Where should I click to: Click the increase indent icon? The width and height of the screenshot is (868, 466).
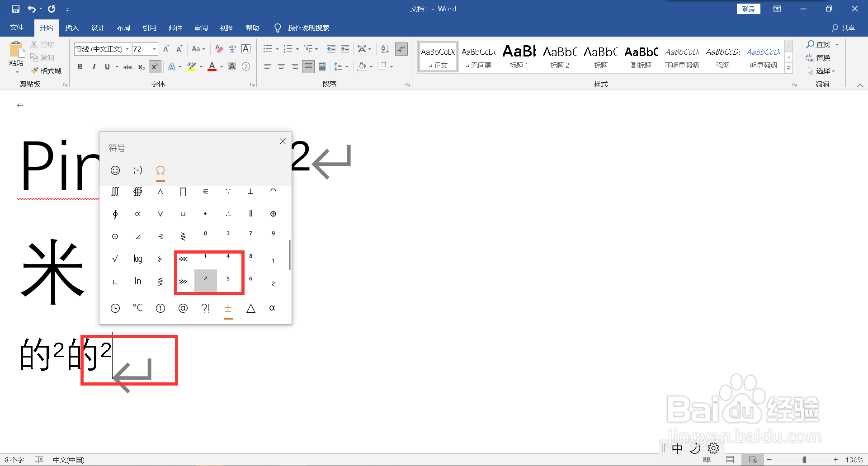click(x=345, y=49)
